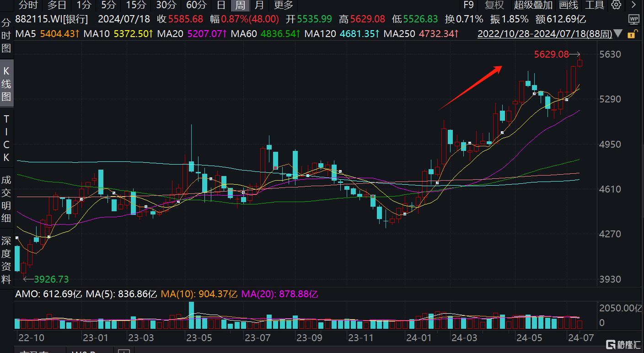Image resolution: width=644 pixels, height=353 pixels.
Task: Click the F9 button
Action: [468, 5]
